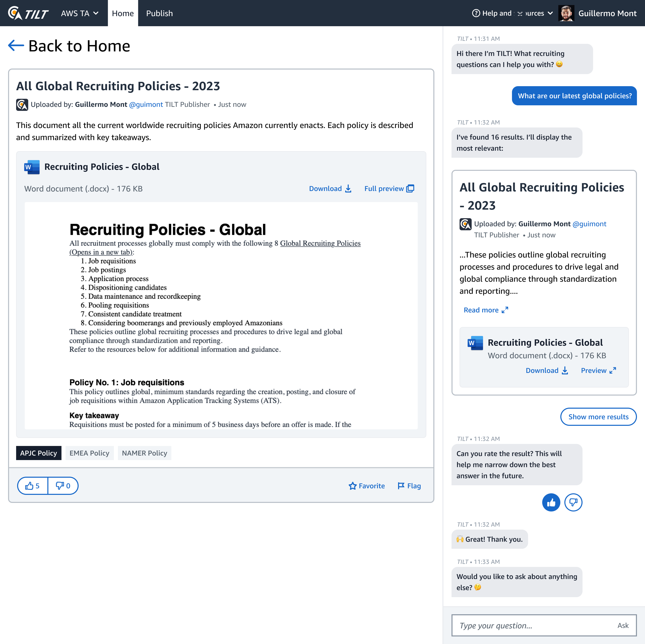Toggle thumbs up on the post
The image size is (645, 644).
tap(33, 486)
